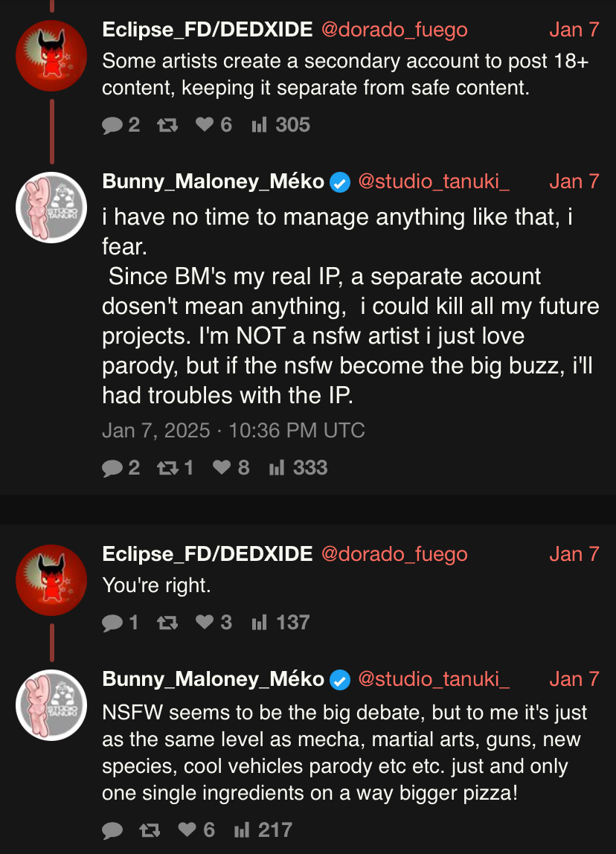
Task: Click reply icon on "i have no time" tweet
Action: point(112,467)
